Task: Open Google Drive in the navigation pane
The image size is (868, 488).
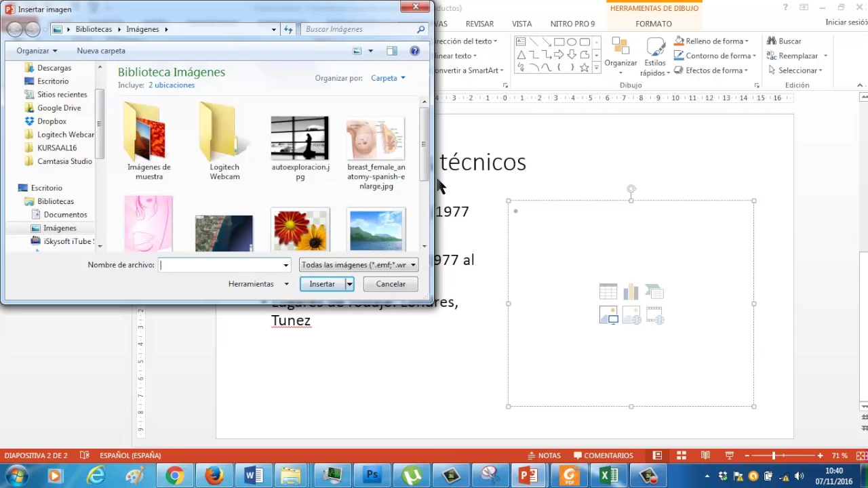Action: pos(58,108)
